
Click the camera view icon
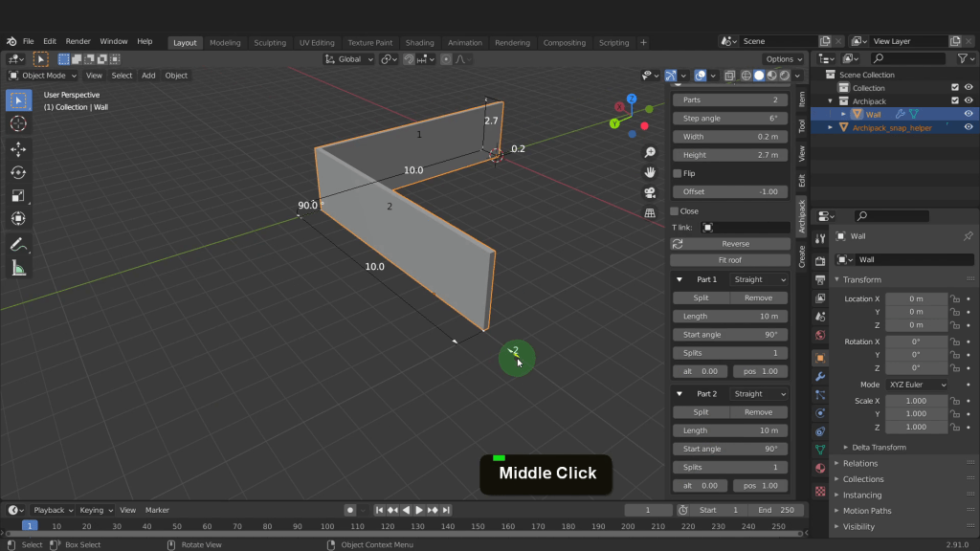(650, 192)
